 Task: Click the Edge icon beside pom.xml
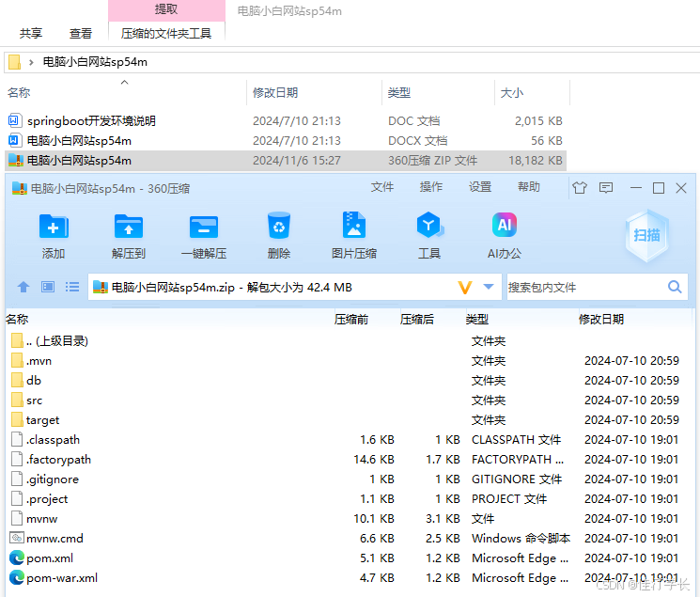pos(17,558)
